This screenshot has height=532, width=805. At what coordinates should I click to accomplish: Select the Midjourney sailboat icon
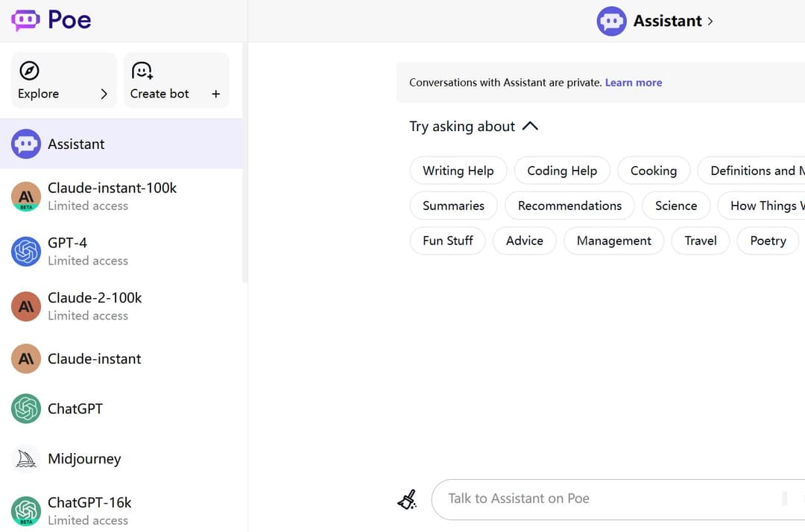pyautogui.click(x=26, y=459)
